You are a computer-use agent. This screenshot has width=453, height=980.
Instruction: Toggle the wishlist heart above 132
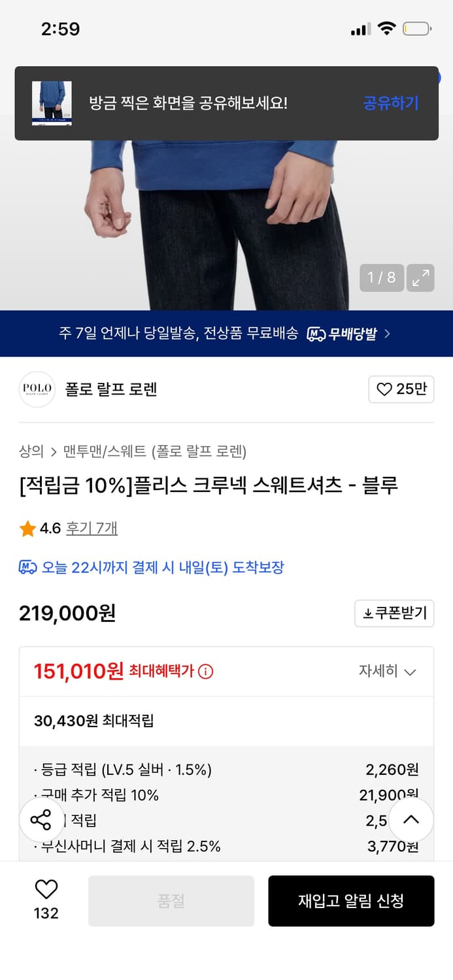(45, 889)
